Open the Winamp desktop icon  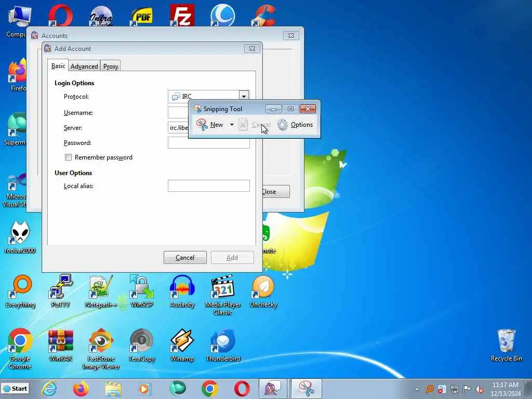[182, 345]
